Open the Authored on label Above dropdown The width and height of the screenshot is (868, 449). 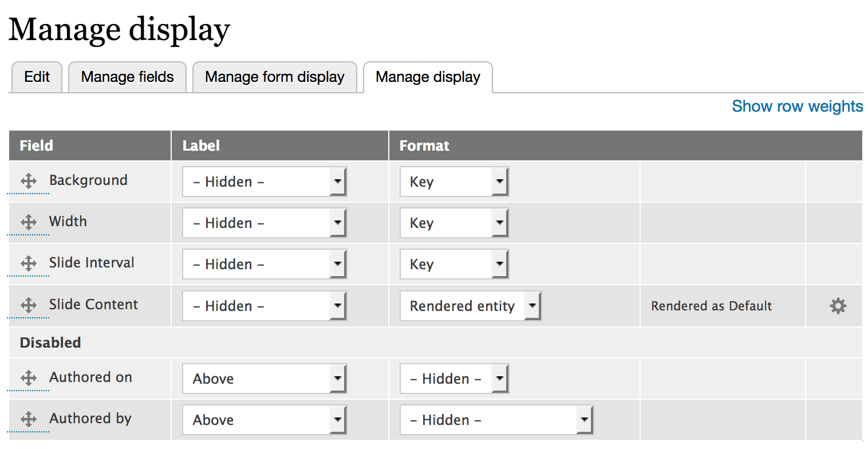265,379
